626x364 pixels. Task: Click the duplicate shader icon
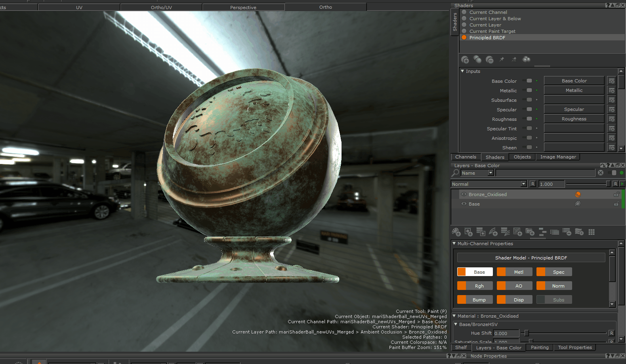[477, 59]
